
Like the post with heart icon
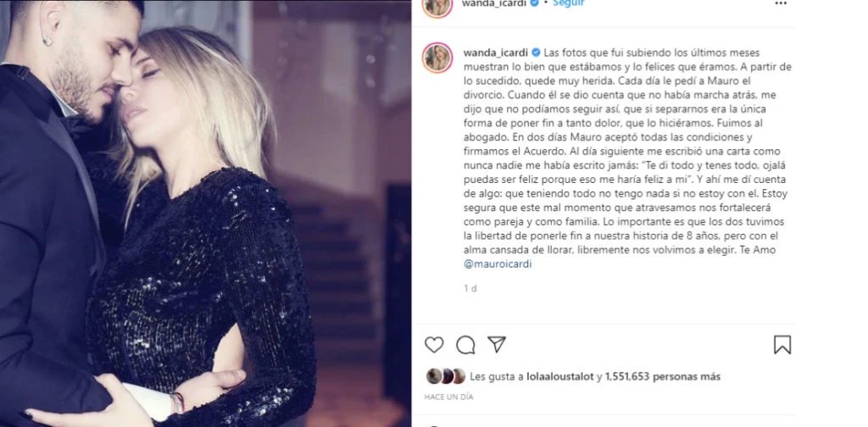(434, 345)
